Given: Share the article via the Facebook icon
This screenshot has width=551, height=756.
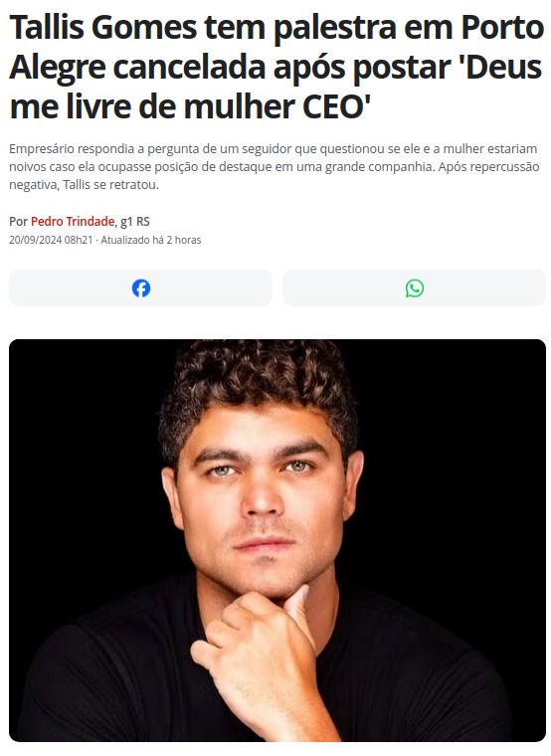Looking at the screenshot, I should [x=141, y=288].
